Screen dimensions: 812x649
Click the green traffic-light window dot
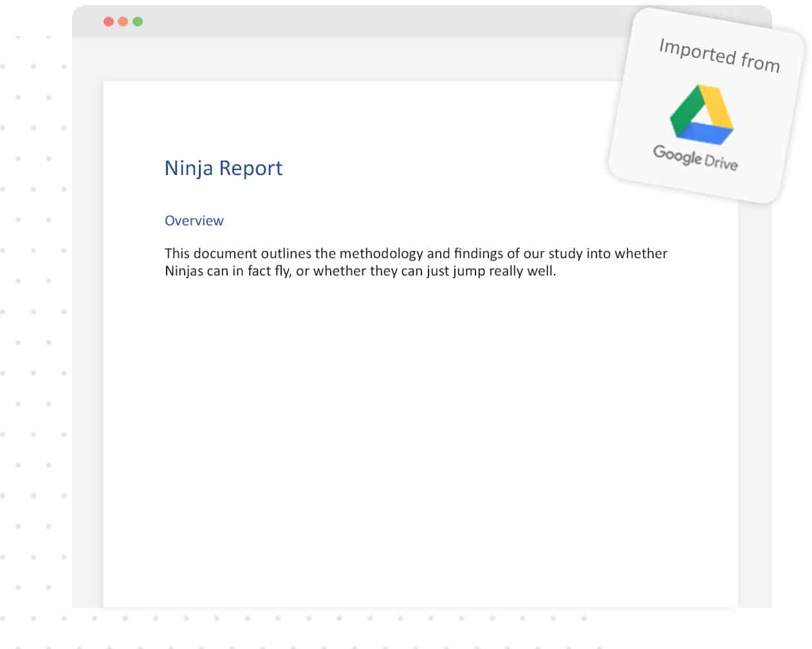click(x=137, y=21)
